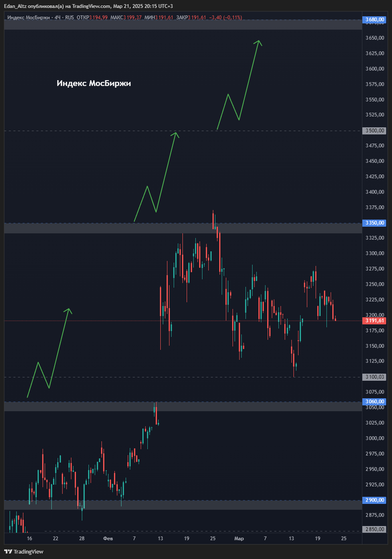The width and height of the screenshot is (392, 559).
Task: Click date label 28 on time axis
Action: 82,539
